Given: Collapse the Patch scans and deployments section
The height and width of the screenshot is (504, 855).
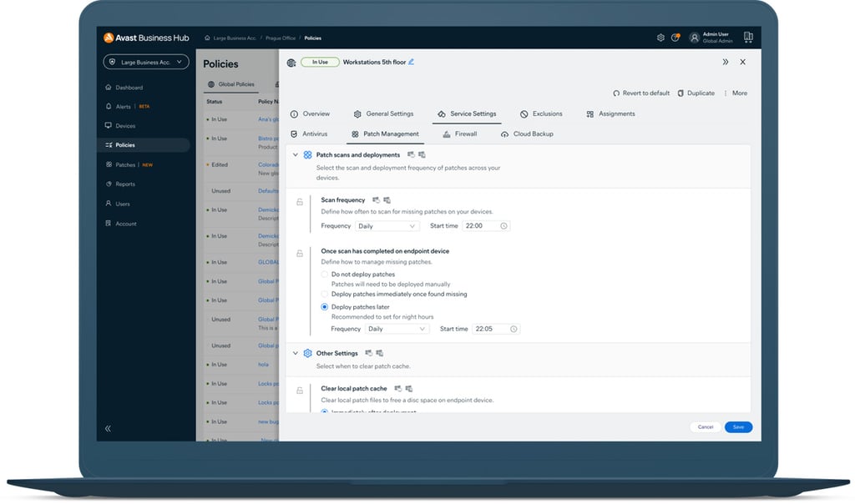Looking at the screenshot, I should click(295, 154).
